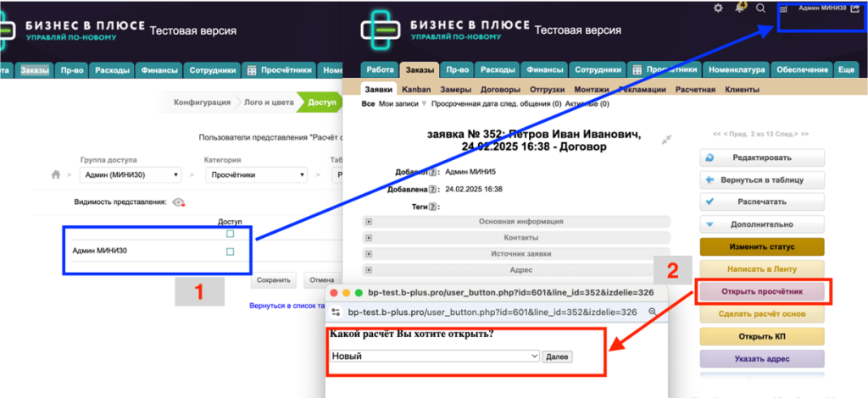
Task: Click the collapse arrows icon beside заявка title
Action: click(667, 139)
